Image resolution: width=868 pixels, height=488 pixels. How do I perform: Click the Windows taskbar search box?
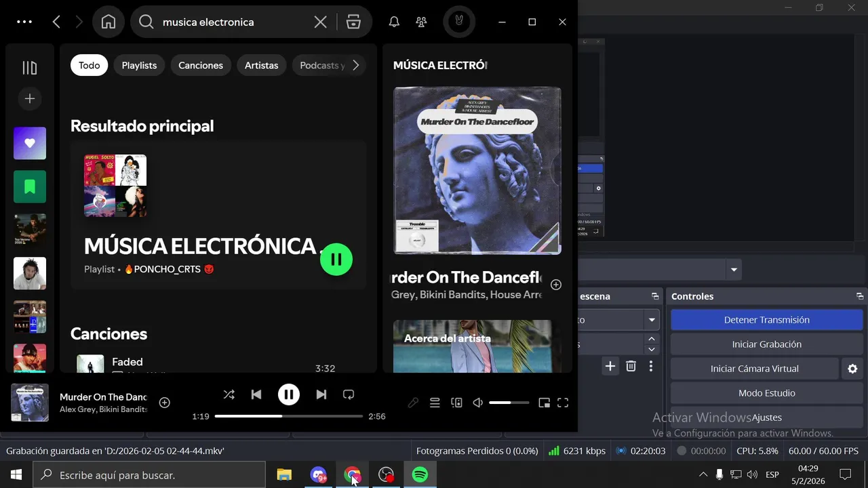click(x=149, y=475)
